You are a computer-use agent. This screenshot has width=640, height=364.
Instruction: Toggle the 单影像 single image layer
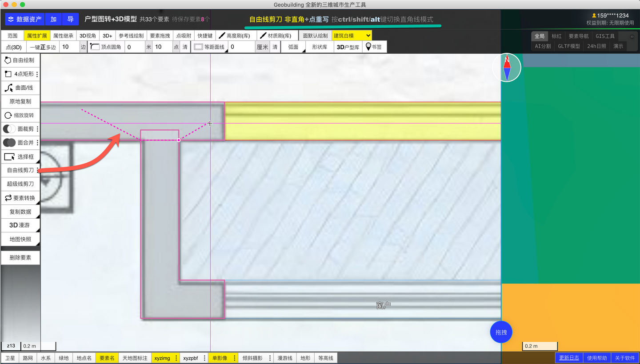click(x=220, y=358)
